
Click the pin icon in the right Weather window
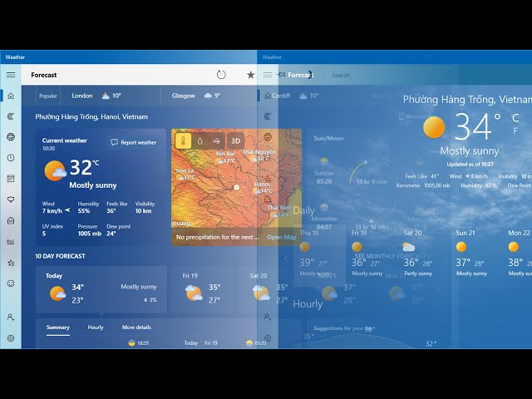[x=281, y=75]
